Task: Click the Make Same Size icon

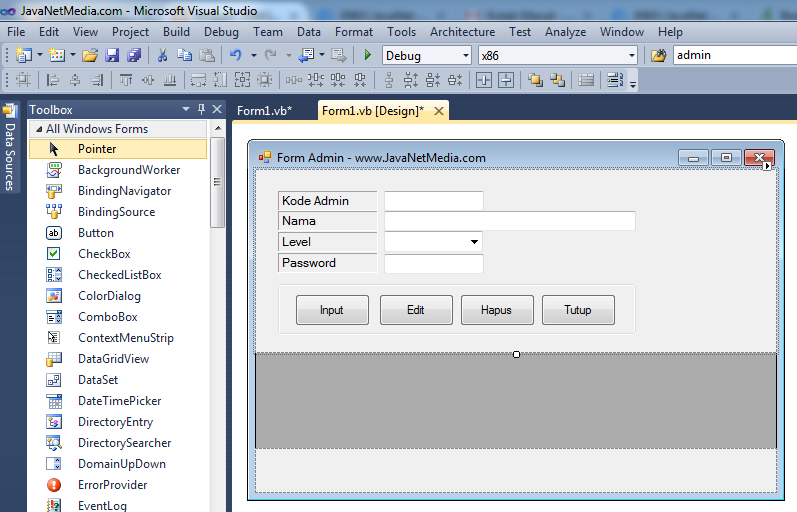Action: coord(242,80)
